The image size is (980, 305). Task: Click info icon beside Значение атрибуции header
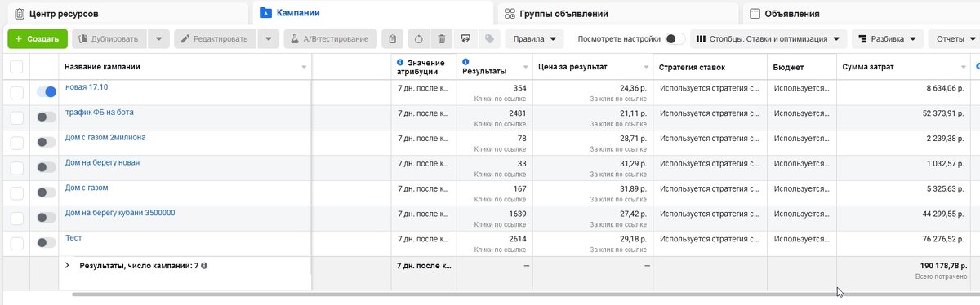[400, 62]
